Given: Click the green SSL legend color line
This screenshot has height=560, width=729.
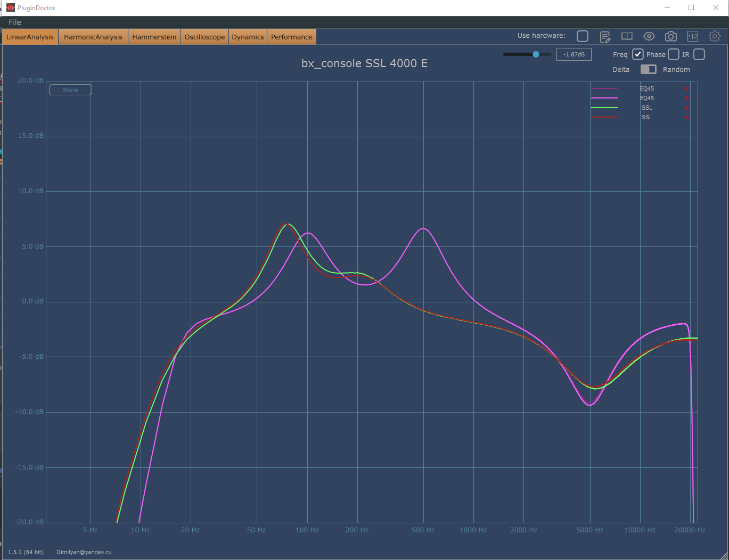Looking at the screenshot, I should click(x=604, y=108).
